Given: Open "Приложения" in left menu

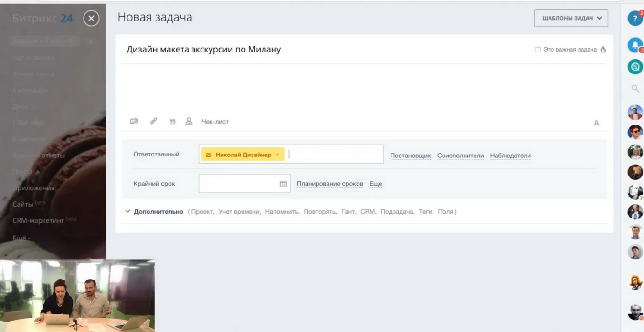Looking at the screenshot, I should click(x=33, y=188).
